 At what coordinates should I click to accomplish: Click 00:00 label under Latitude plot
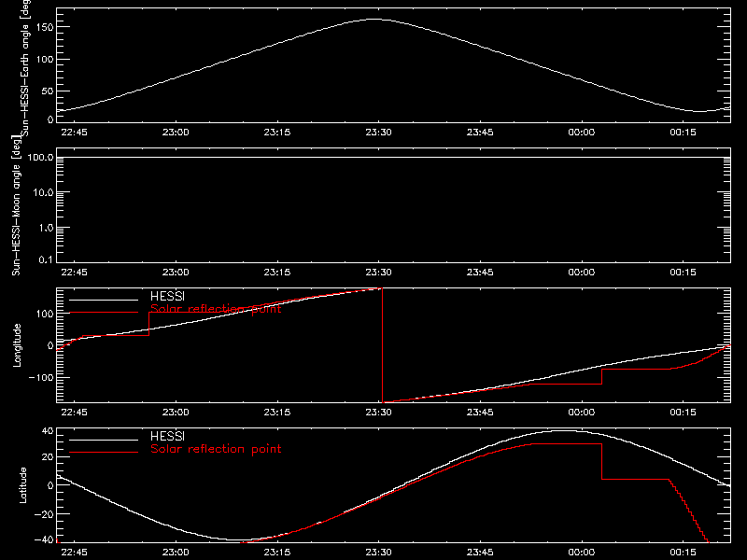coord(581,553)
